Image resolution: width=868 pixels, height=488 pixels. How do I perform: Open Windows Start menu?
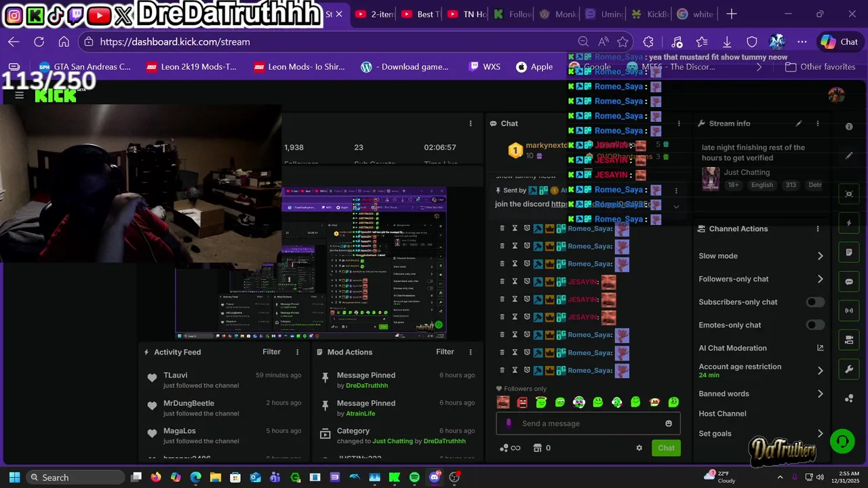tap(14, 477)
